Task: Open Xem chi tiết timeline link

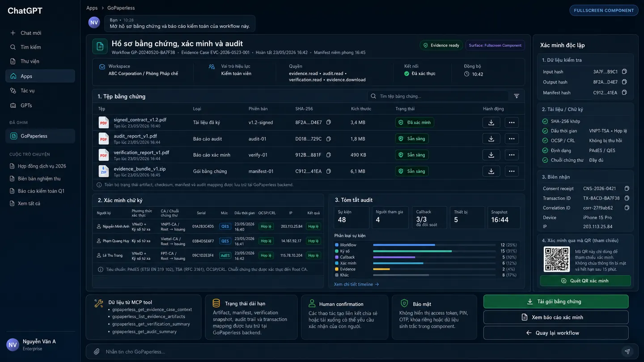Action: pyautogui.click(x=356, y=284)
